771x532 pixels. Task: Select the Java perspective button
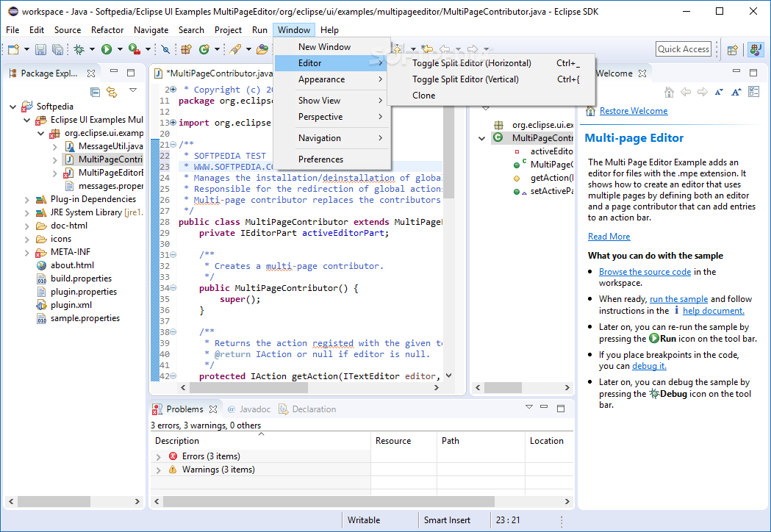(x=756, y=50)
